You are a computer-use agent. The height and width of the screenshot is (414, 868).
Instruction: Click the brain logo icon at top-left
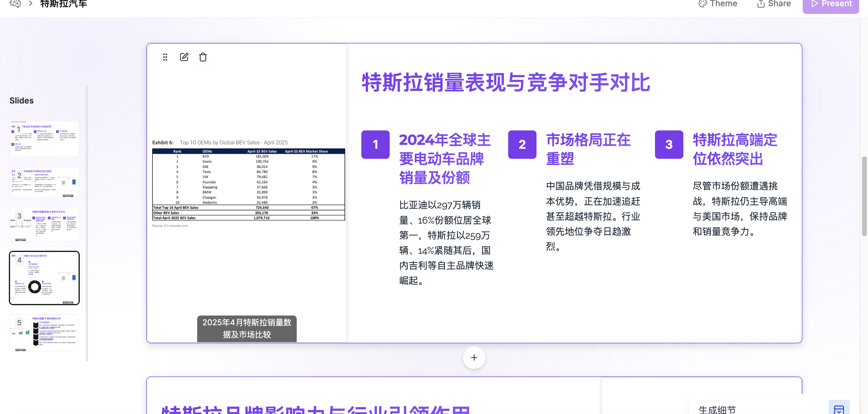click(x=15, y=4)
